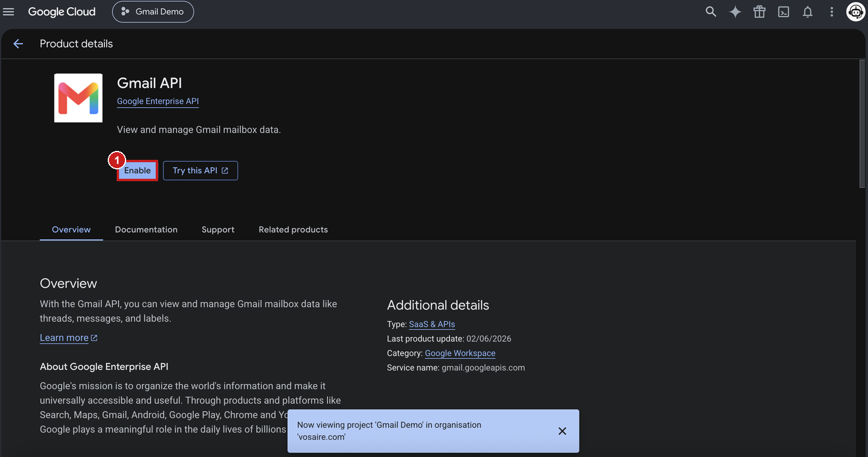The width and height of the screenshot is (868, 457).
Task: Click the account avatar icon
Action: tap(856, 12)
